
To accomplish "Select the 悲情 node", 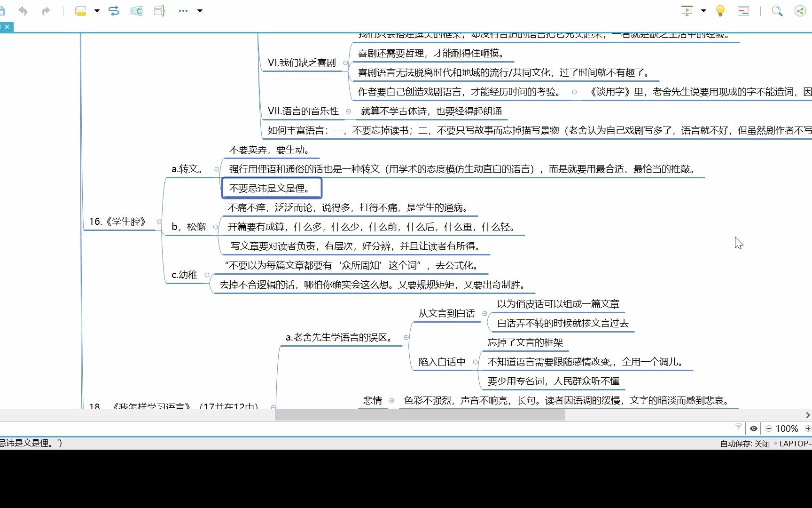I will coord(372,400).
